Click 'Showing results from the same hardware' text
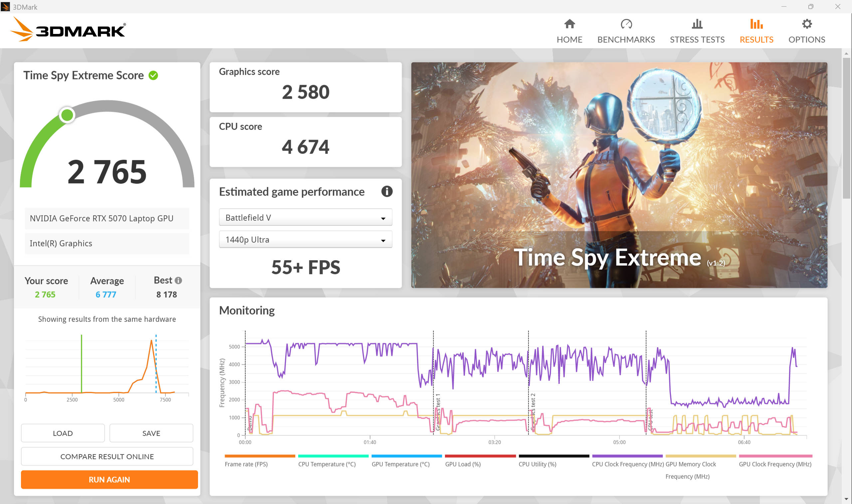This screenshot has width=852, height=504. point(107,319)
